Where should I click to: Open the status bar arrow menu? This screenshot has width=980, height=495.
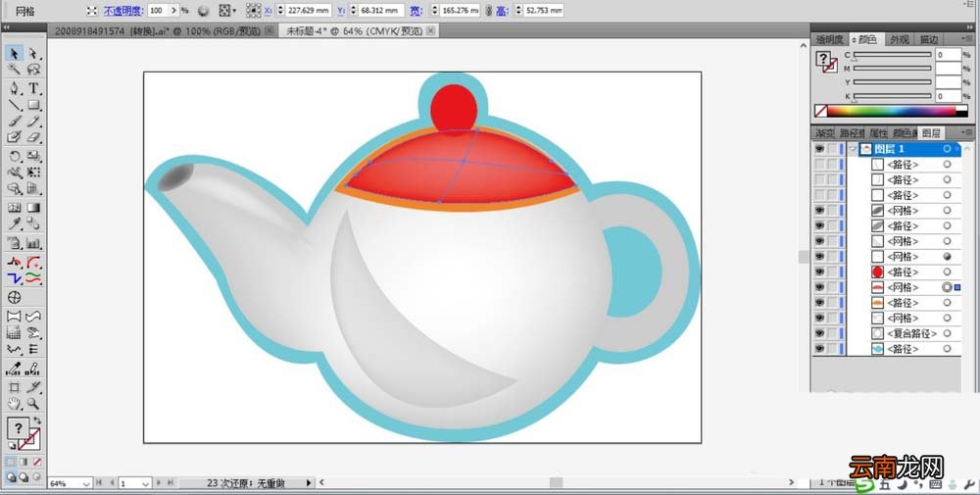(x=308, y=482)
